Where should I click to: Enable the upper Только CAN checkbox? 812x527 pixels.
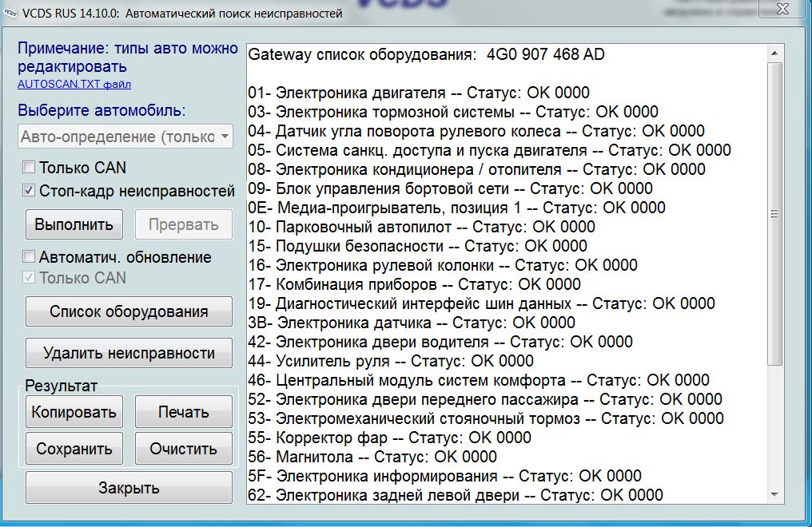coord(29,168)
